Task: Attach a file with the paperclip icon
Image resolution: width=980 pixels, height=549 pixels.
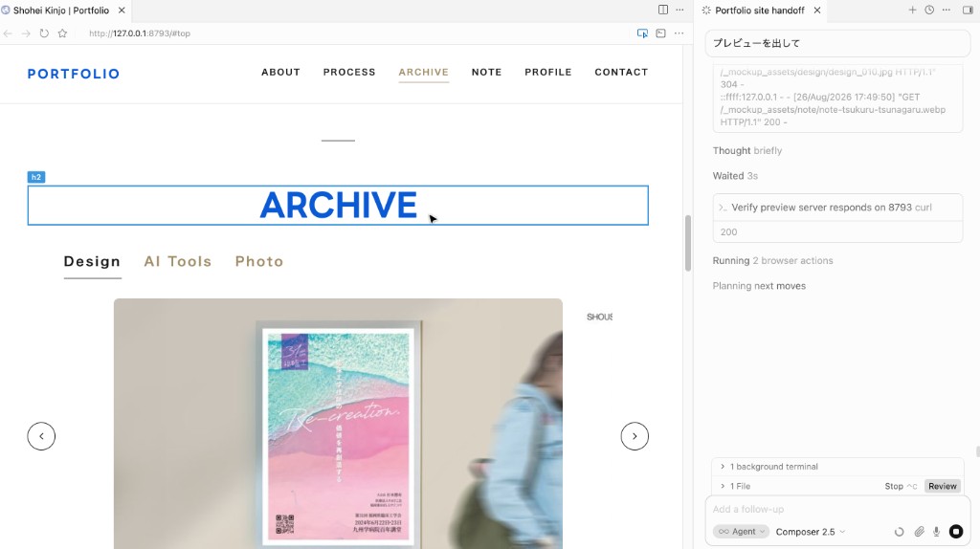Action: point(919,532)
